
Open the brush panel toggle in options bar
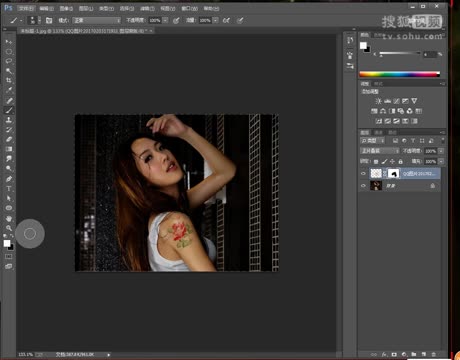tap(49, 20)
